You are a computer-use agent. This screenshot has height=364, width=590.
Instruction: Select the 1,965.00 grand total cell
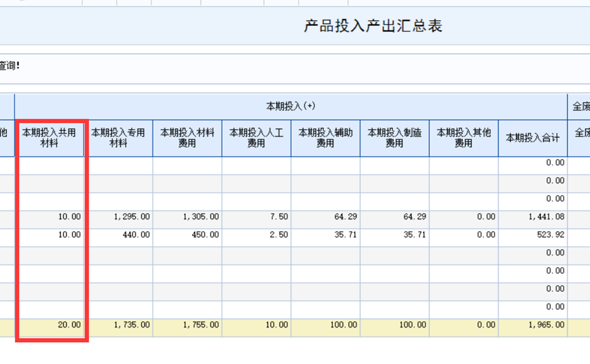533,328
